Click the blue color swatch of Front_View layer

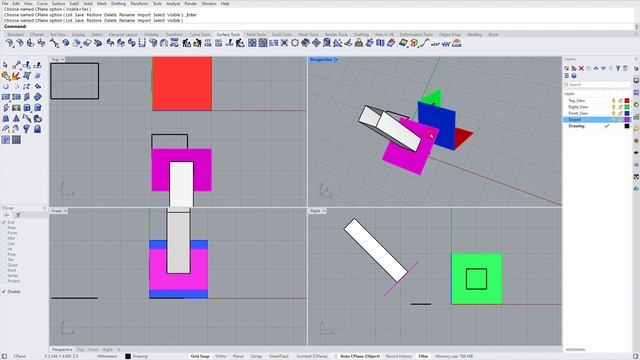627,113
